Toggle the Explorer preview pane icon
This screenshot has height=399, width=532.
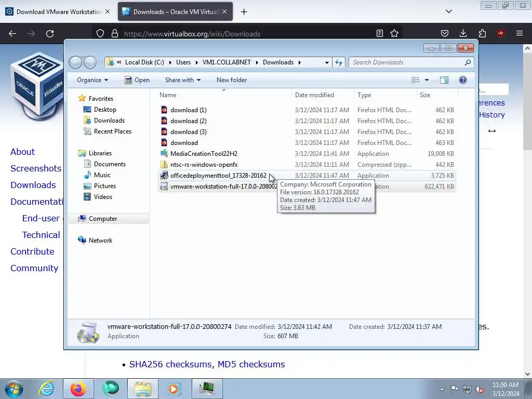pos(444,80)
